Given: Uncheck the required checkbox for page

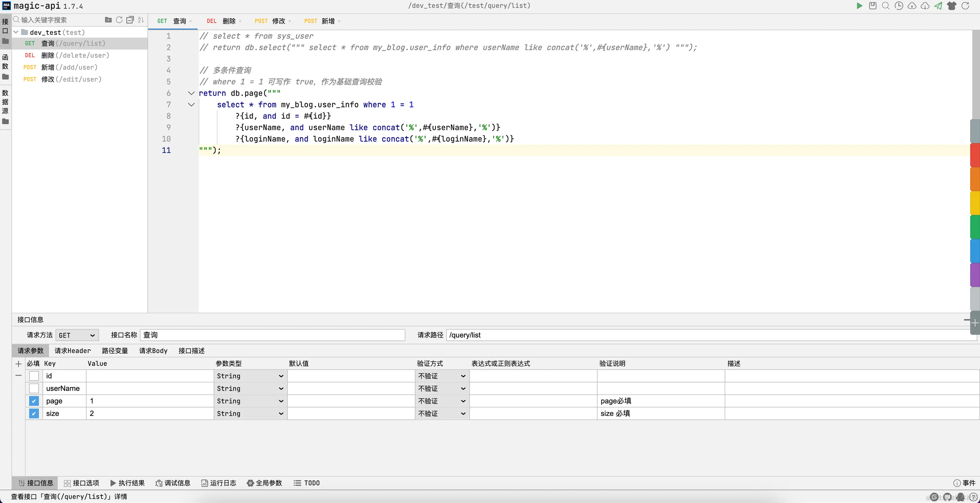Looking at the screenshot, I should point(34,401).
